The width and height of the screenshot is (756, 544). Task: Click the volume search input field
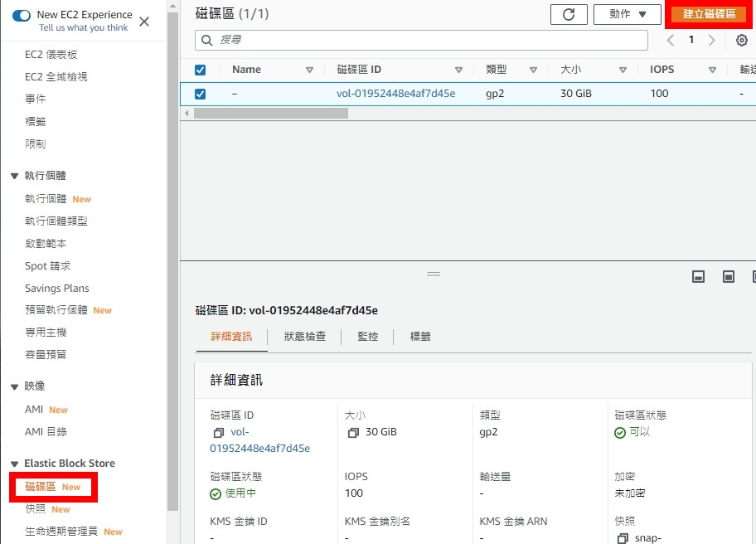(421, 40)
